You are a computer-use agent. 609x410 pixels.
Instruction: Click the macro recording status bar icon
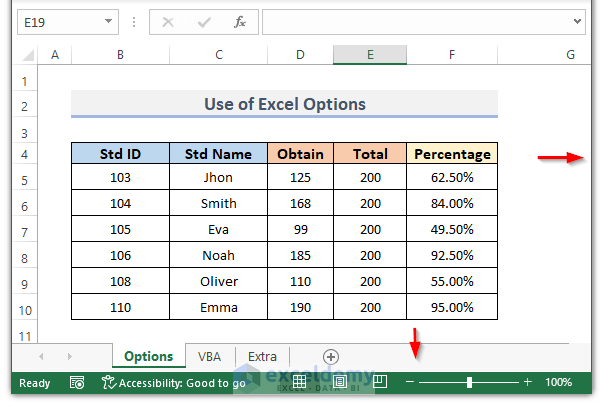point(77,382)
